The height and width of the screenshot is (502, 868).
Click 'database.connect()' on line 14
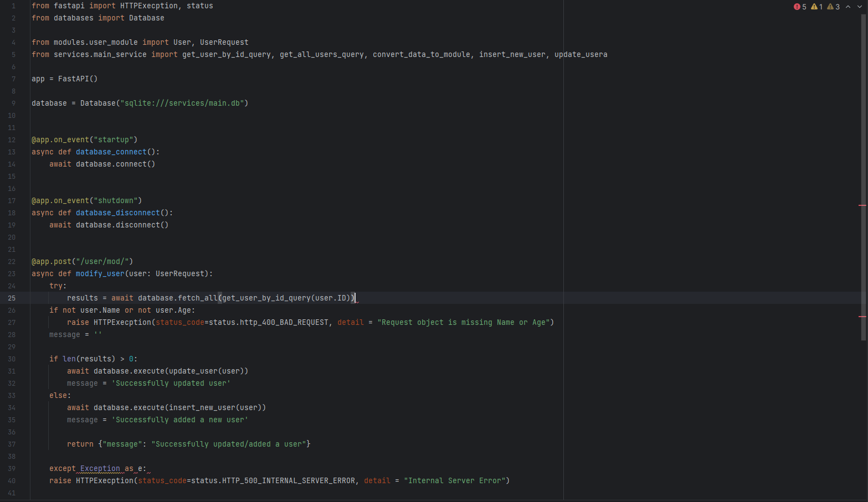pos(116,164)
